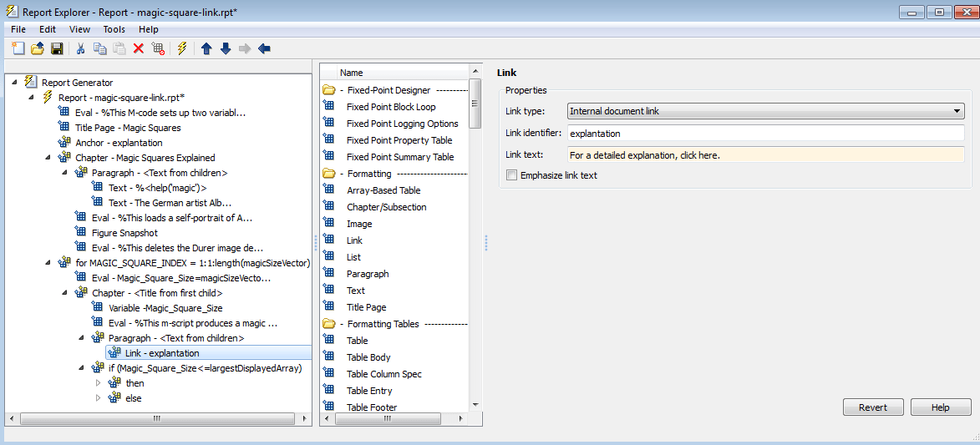Viewport: 980px width, 445px height.
Task: Collapse the Report Generator root node
Action: pos(15,82)
